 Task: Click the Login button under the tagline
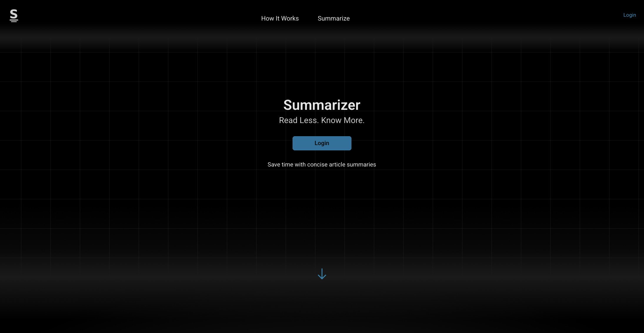click(x=322, y=143)
